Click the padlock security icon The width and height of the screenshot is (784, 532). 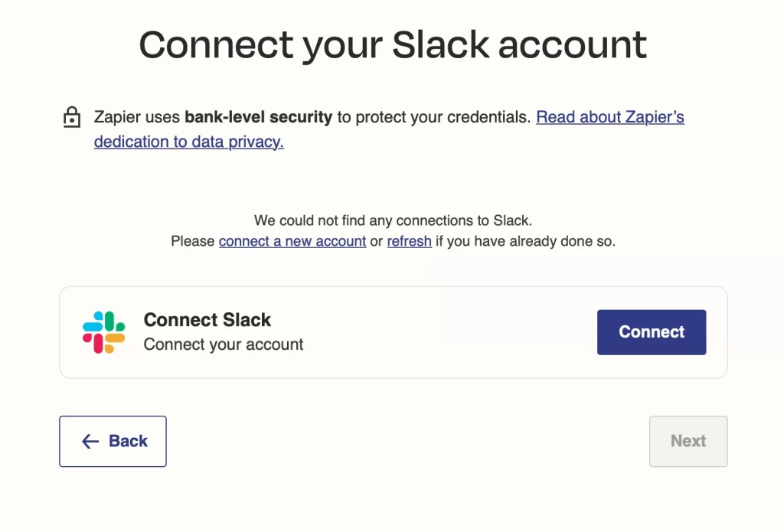(x=72, y=117)
